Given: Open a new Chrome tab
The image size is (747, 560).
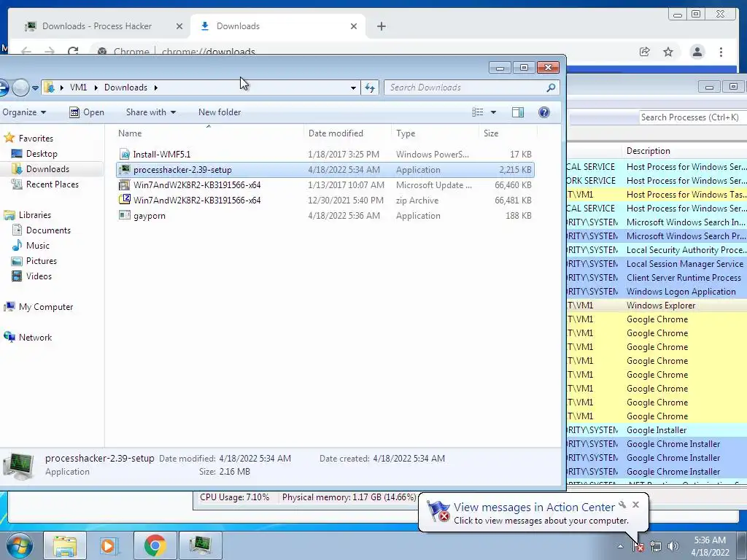Looking at the screenshot, I should 381,26.
